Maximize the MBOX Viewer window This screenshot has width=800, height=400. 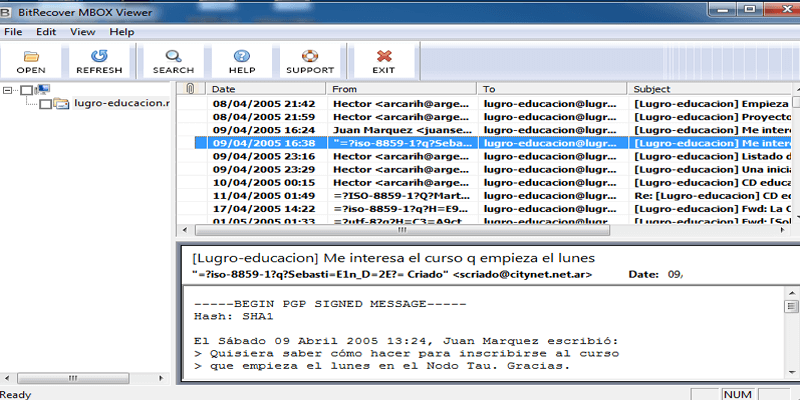[x=749, y=9]
